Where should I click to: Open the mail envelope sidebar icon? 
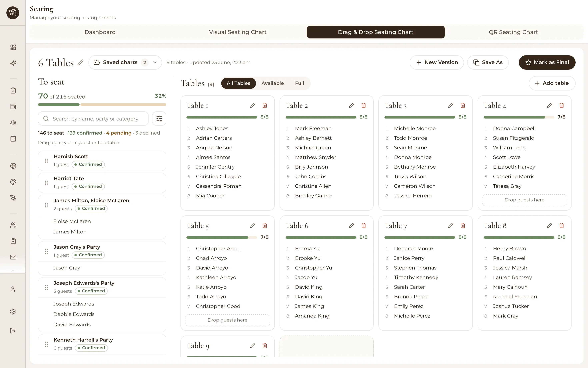point(13,257)
